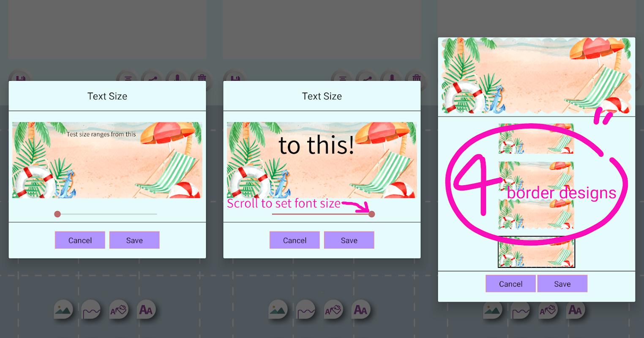Tap the text color fill icon below the 'to this!' dialog
The image size is (644, 338).
(333, 310)
